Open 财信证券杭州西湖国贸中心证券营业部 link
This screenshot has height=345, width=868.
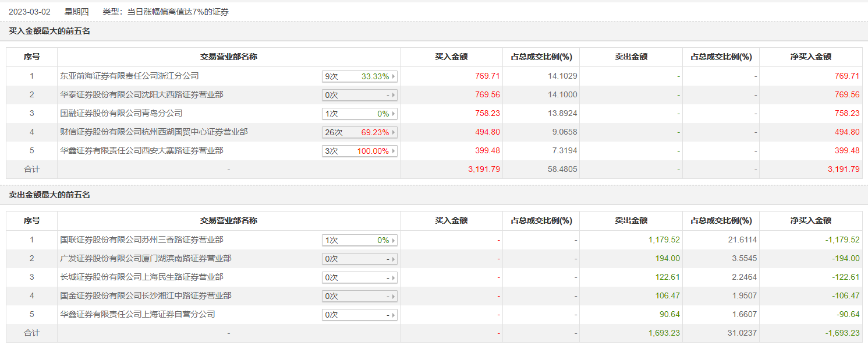[154, 132]
